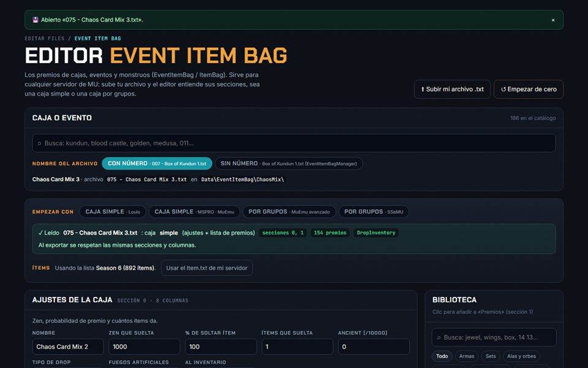Viewport: 588px width, 368px height.
Task: Click the '154 premios' badge
Action: 330,233
